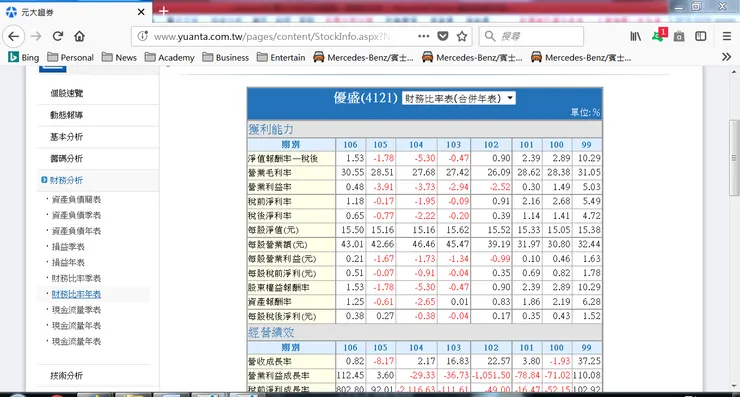Screen dimensions: 740x397
Task: Open the 資產負債季表 link
Action: [76, 215]
